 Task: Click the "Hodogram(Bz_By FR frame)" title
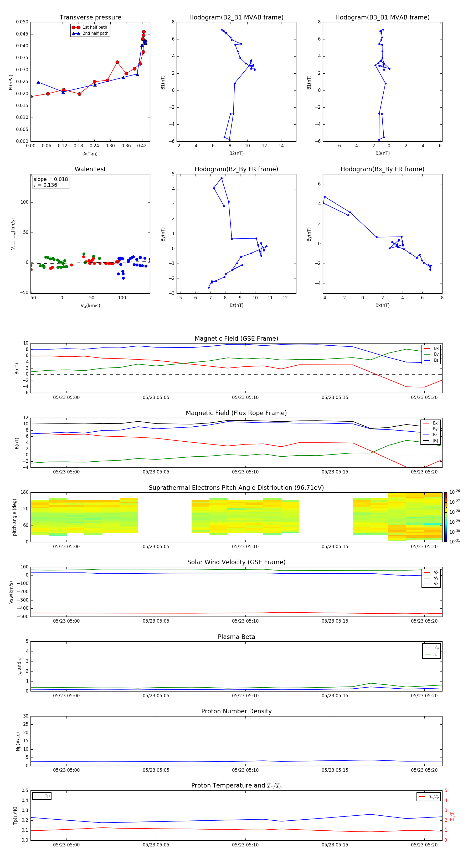point(236,169)
